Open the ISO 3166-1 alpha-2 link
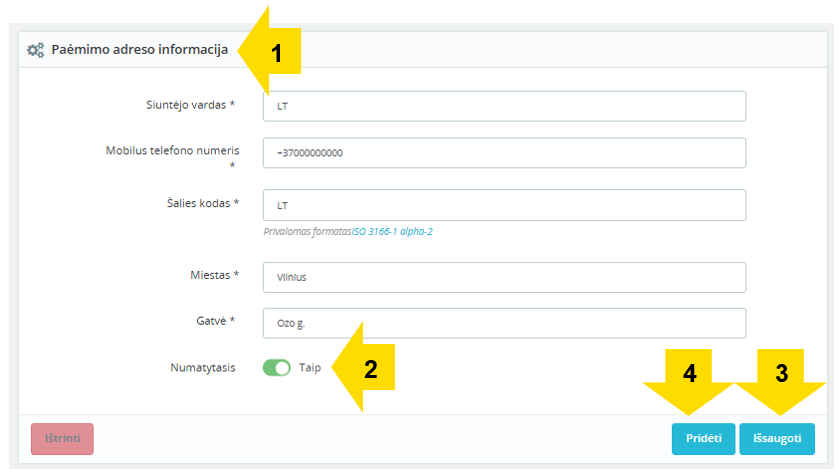840x472 pixels. click(x=392, y=231)
